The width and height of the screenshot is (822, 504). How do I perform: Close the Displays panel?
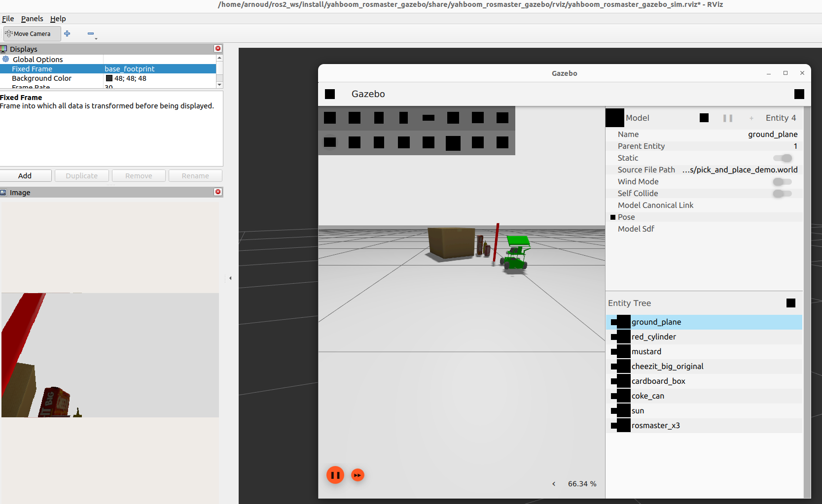click(x=218, y=48)
